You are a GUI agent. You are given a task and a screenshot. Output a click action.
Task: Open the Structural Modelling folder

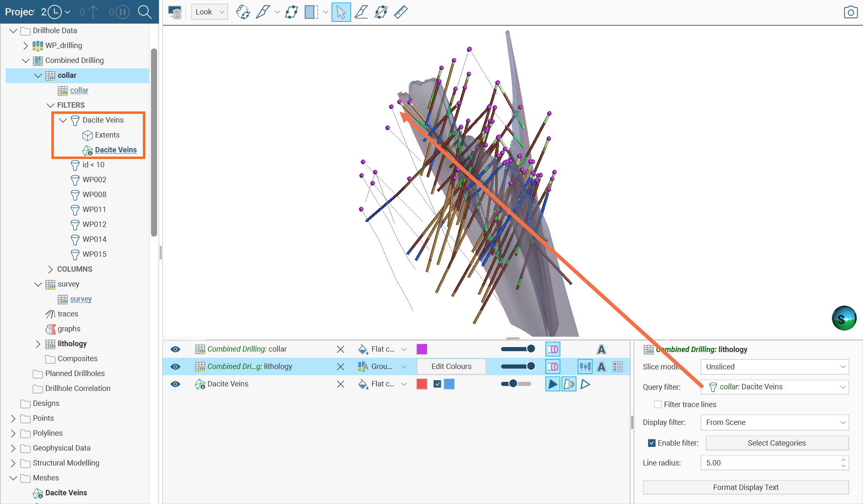click(13, 463)
